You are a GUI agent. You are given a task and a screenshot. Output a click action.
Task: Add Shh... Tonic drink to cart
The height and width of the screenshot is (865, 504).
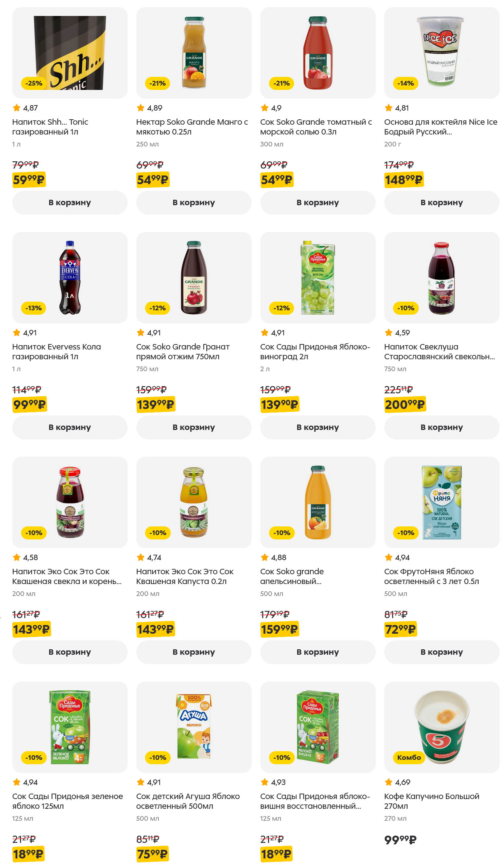(70, 203)
